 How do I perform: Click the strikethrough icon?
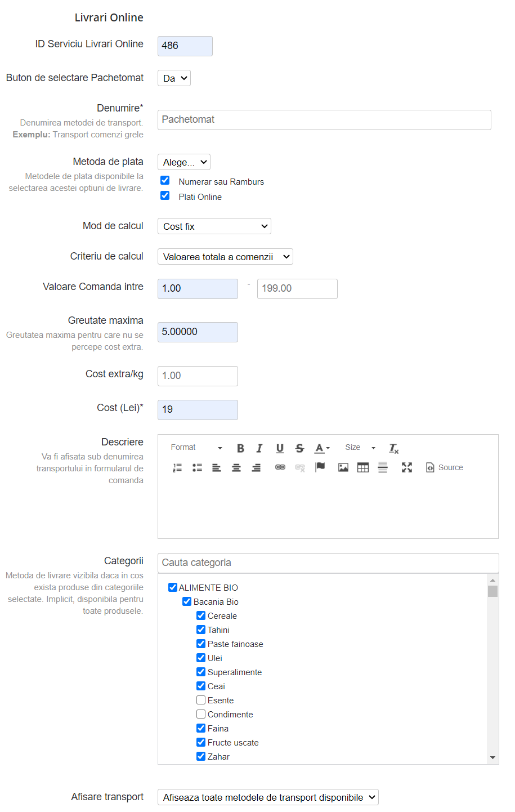tap(299, 448)
